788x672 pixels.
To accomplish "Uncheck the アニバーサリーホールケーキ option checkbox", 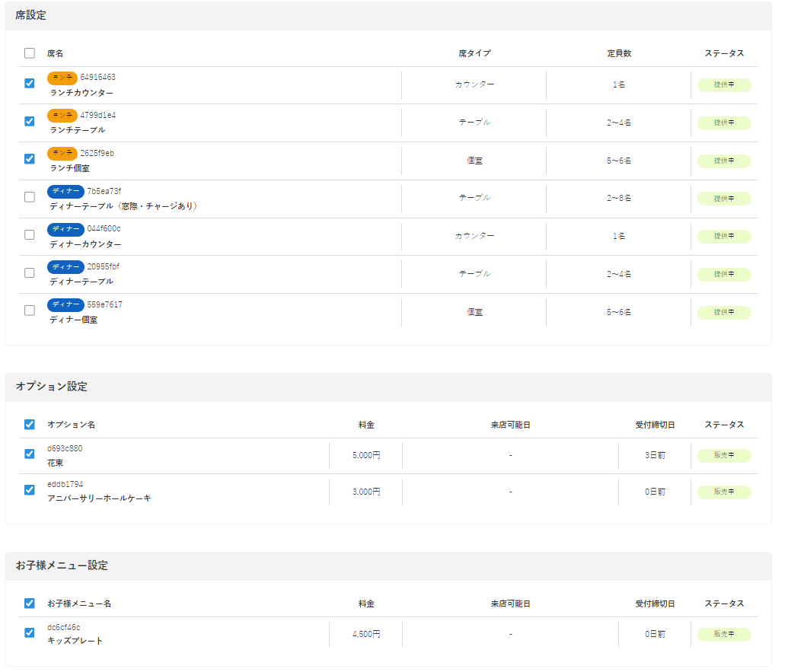I will click(30, 490).
